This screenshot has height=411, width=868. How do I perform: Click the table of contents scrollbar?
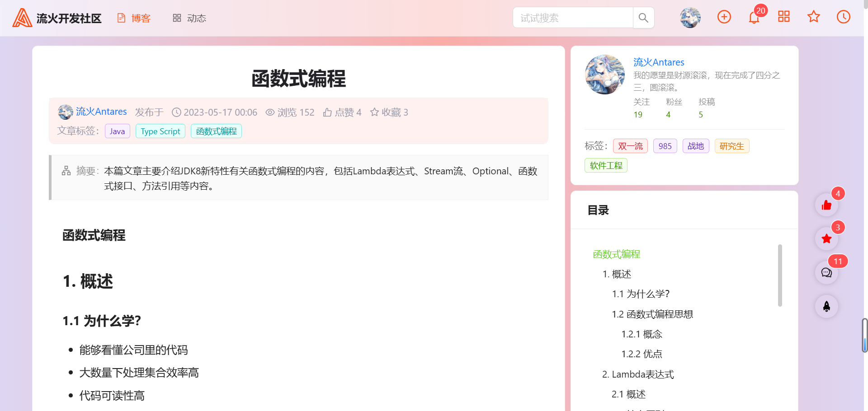click(x=780, y=276)
